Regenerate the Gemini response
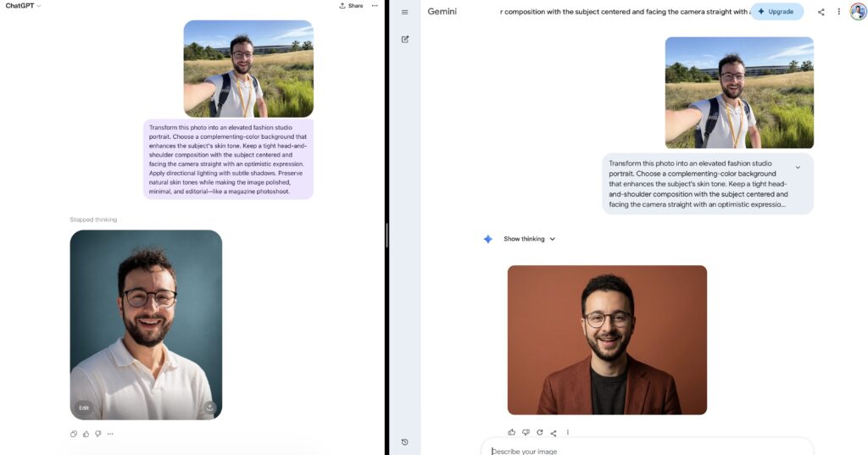 click(x=539, y=432)
